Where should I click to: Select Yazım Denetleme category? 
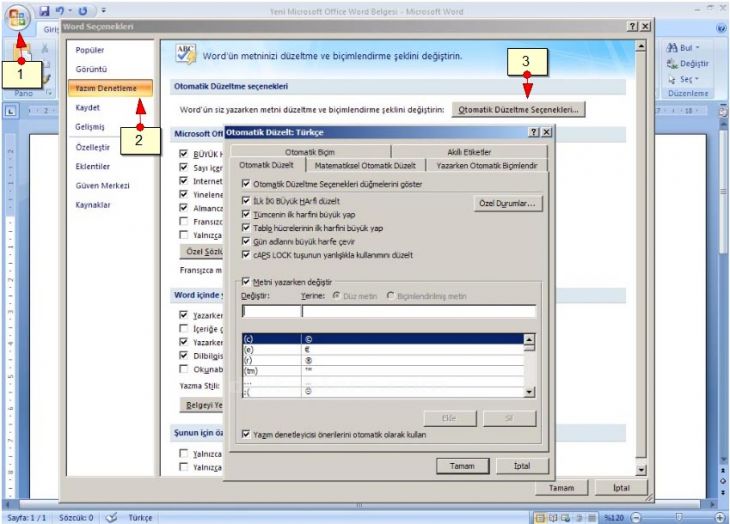coord(110,88)
